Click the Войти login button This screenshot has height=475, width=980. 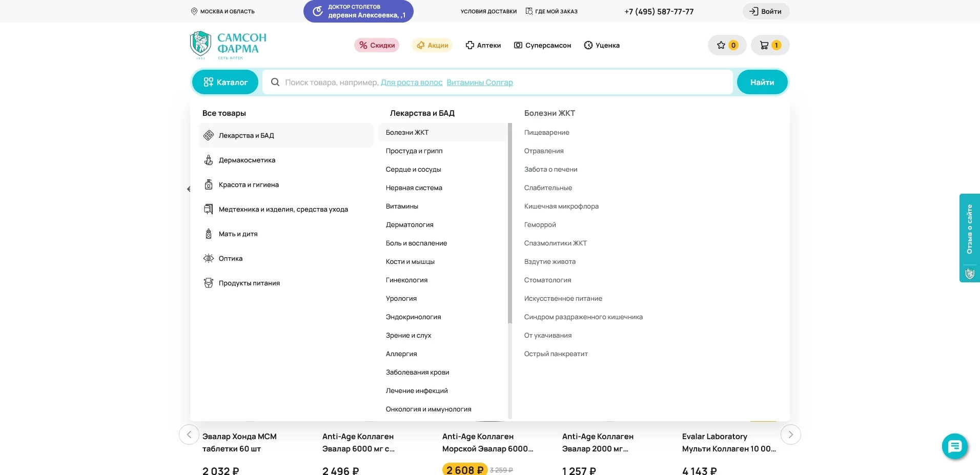pyautogui.click(x=766, y=11)
